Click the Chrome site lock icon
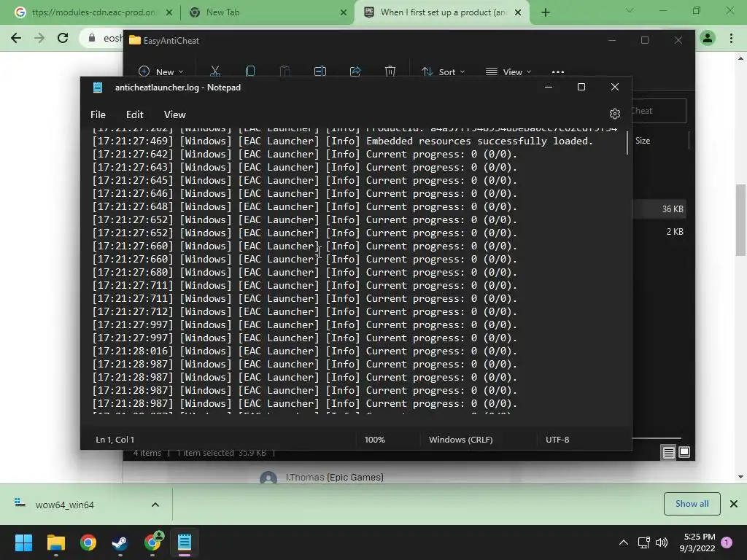Viewport: 747px width, 560px height. click(x=91, y=38)
